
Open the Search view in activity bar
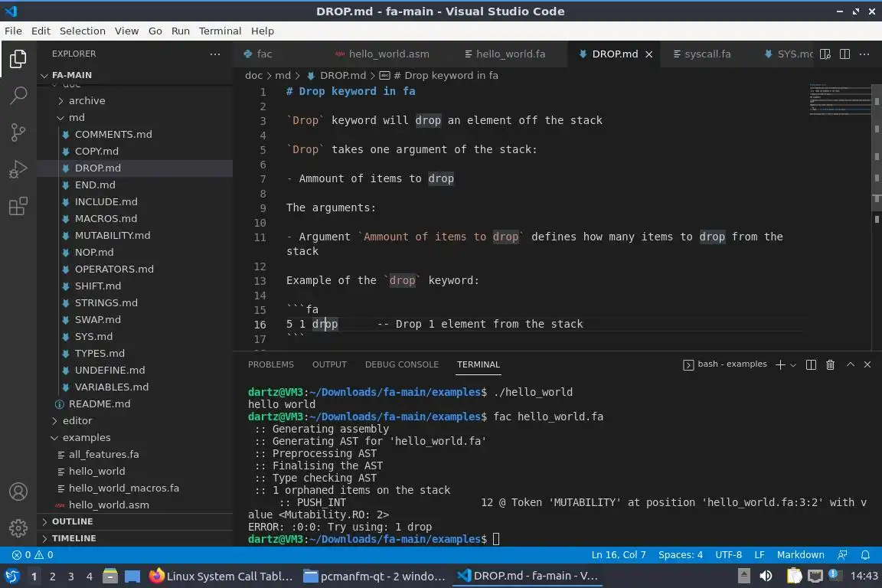[18, 95]
